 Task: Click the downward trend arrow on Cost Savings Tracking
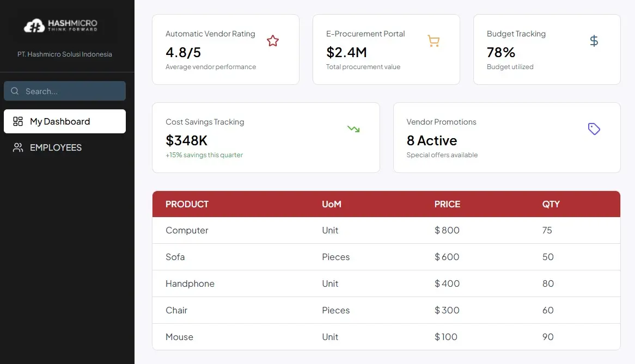pos(353,129)
